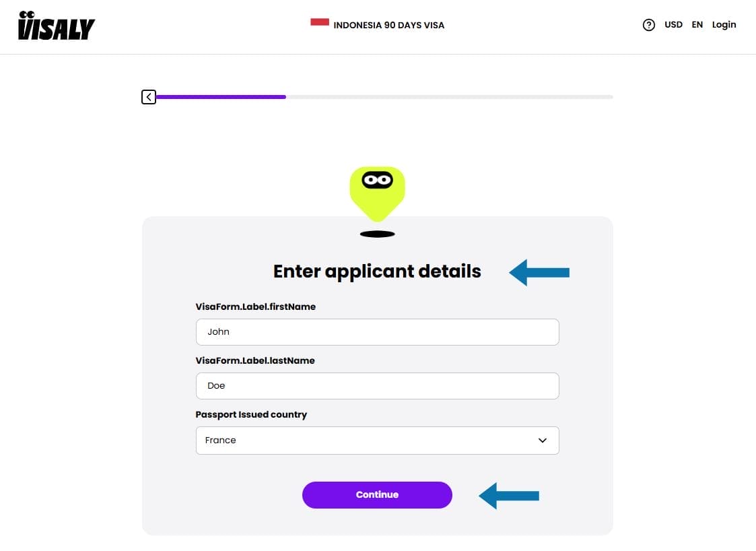Viewport: 756px width, 551px height.
Task: Open the USD currency selector
Action: pos(673,25)
